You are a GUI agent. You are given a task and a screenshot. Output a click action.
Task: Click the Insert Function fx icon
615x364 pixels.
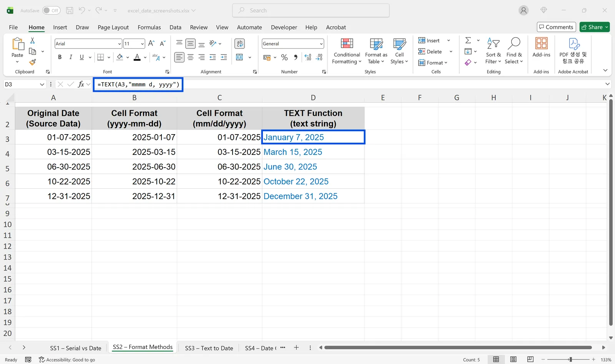click(81, 84)
